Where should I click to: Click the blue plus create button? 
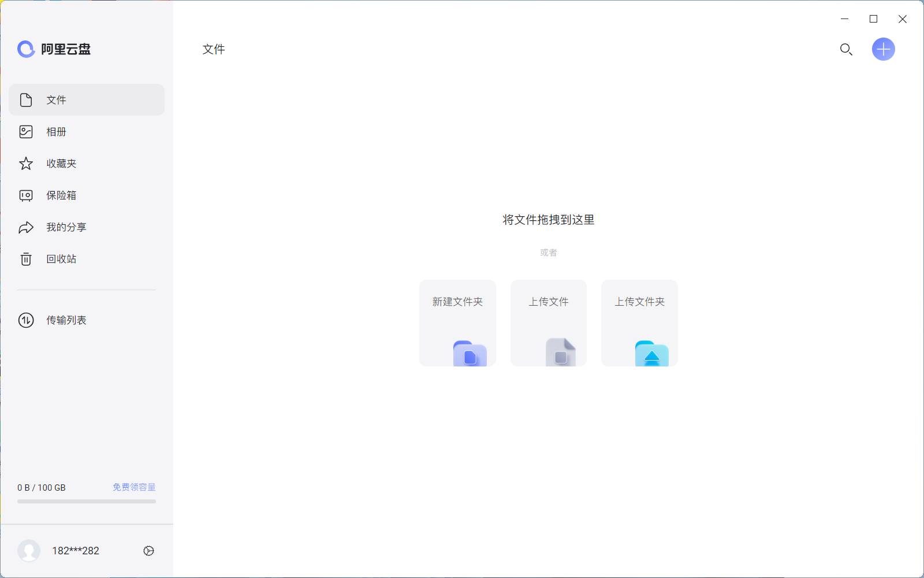tap(883, 49)
